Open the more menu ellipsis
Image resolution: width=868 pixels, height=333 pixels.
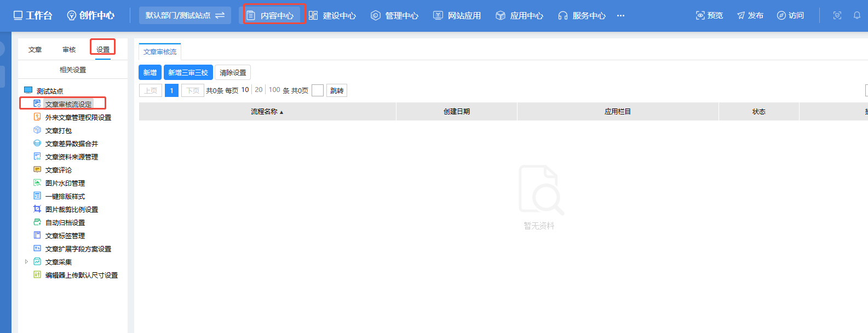pos(620,15)
